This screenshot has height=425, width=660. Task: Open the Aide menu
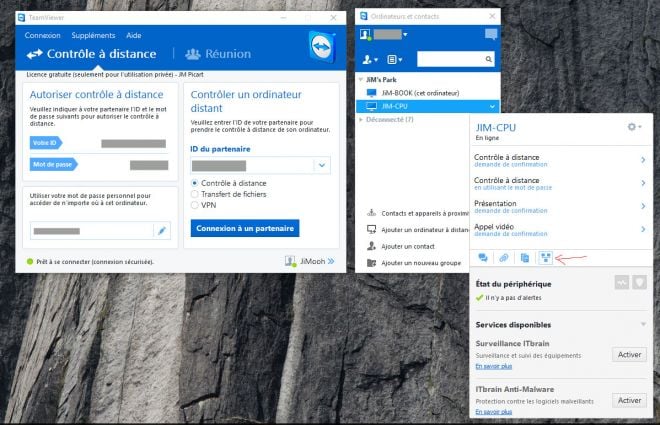click(133, 35)
